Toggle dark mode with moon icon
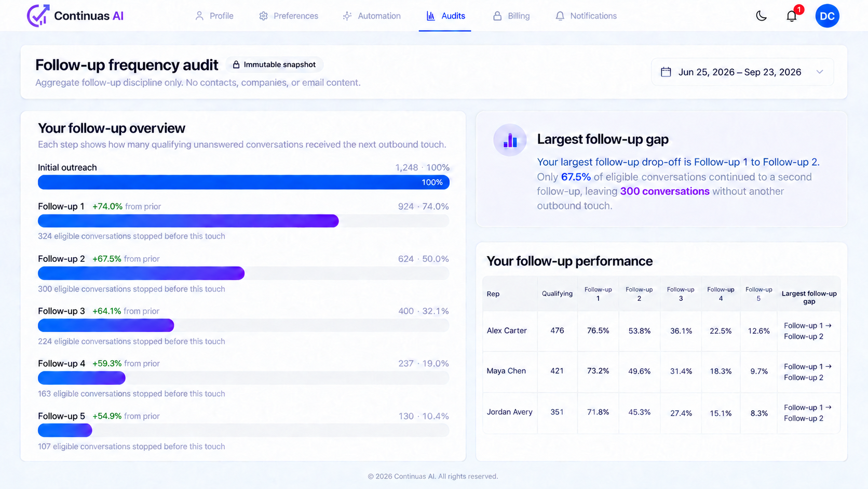Screen dimensions: 868x489 [762, 16]
